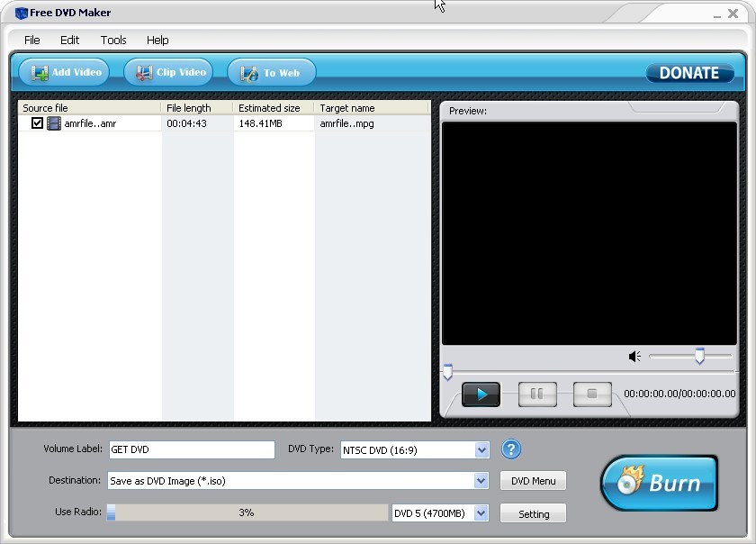Screen dimensions: 756x544
Task: Open the DVD Menu settings
Action: point(533,480)
